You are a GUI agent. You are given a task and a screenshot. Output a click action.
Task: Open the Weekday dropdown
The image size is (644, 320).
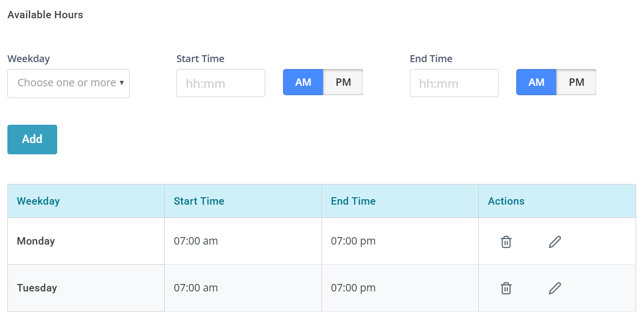tap(69, 83)
